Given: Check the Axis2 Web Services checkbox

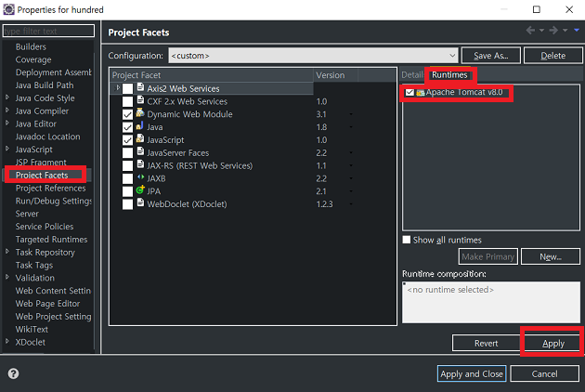Looking at the screenshot, I should pyautogui.click(x=127, y=89).
